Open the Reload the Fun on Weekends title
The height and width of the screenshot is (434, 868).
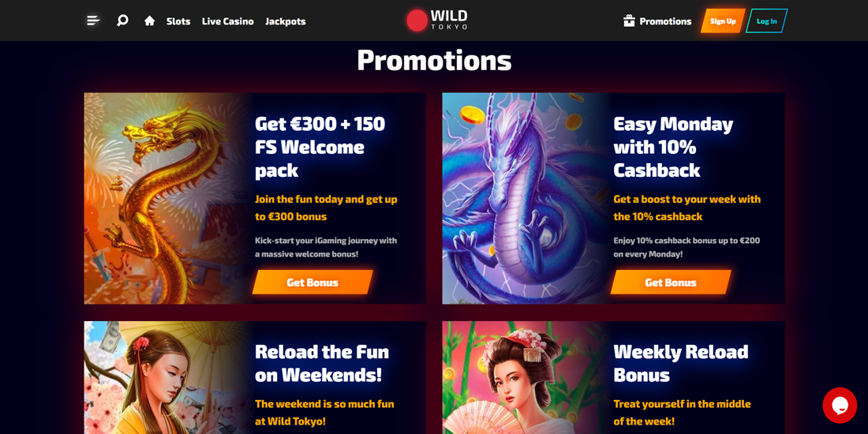(x=322, y=363)
